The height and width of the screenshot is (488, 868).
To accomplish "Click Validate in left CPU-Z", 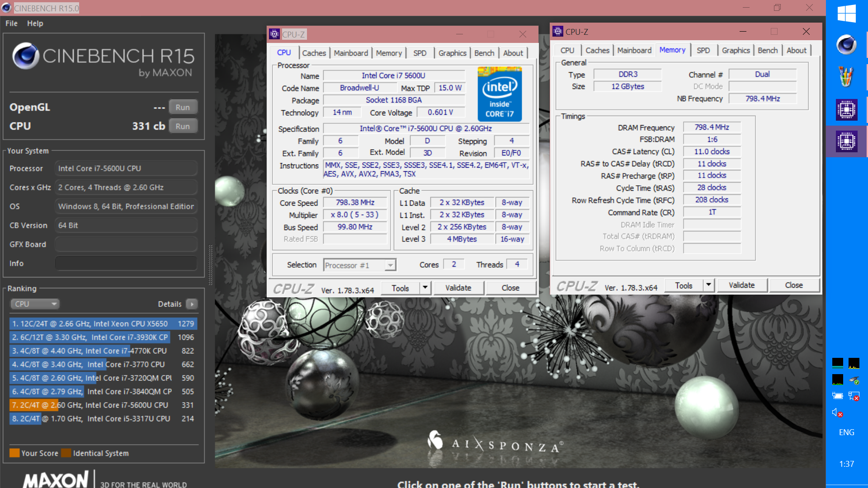I will (458, 288).
